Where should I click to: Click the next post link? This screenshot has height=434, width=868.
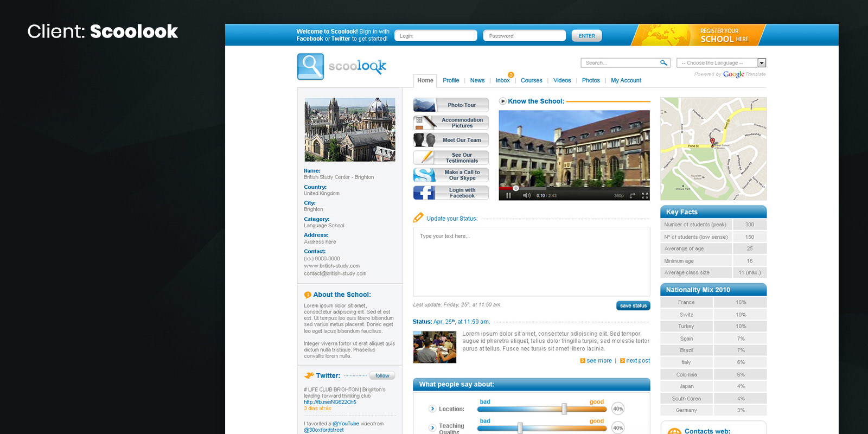[x=638, y=361]
